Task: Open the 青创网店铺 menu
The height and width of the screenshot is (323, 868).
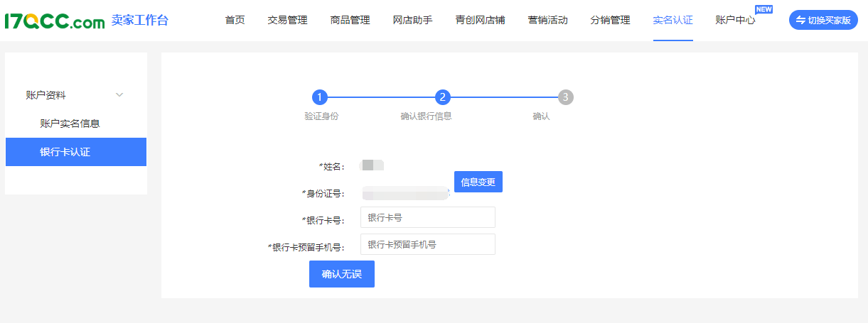Action: point(480,21)
